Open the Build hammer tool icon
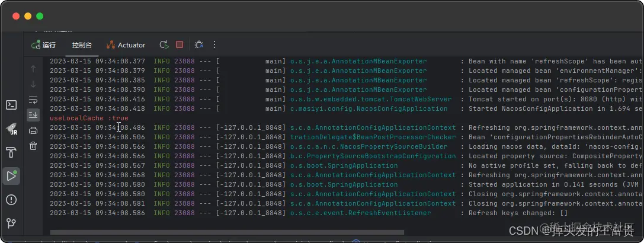Viewport: 644px width, 243px height. tap(11, 152)
